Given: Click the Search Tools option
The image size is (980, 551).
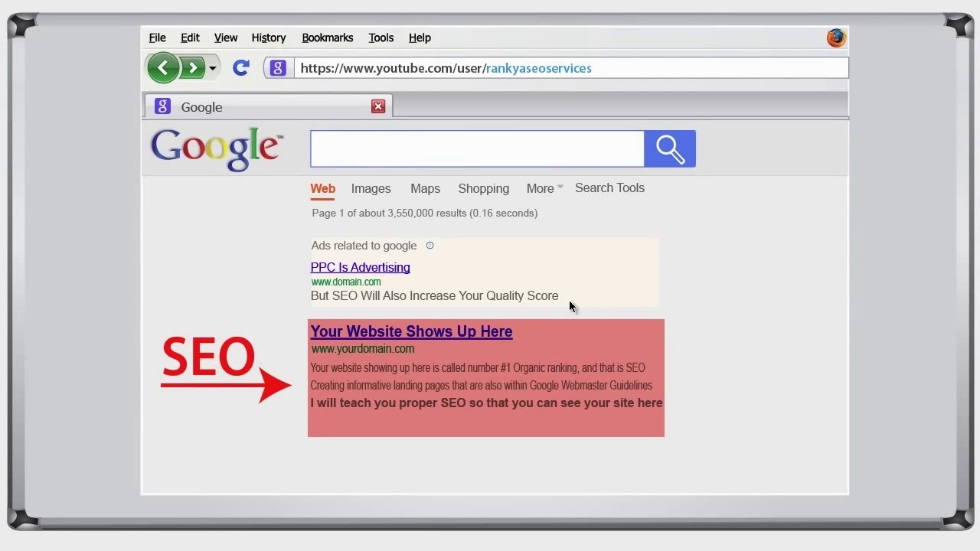Looking at the screenshot, I should click(x=609, y=188).
